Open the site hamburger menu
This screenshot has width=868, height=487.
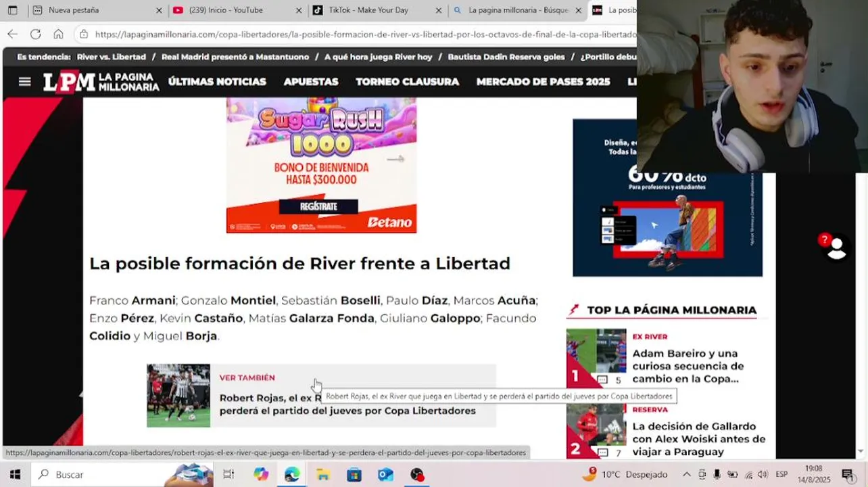click(x=25, y=82)
